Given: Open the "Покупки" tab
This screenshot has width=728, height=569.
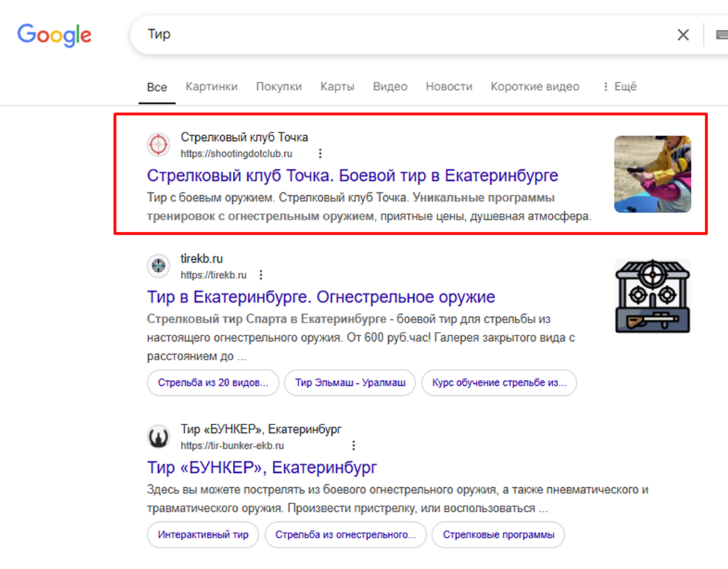Looking at the screenshot, I should 279,87.
